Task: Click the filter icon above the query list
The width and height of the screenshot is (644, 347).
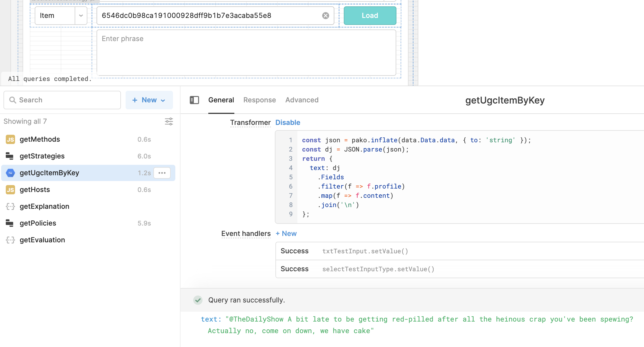Action: coord(169,121)
